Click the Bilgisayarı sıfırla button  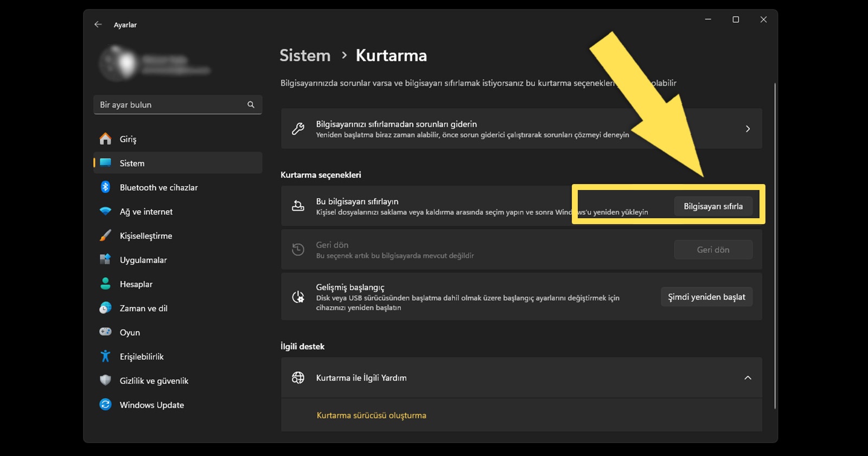pos(713,206)
